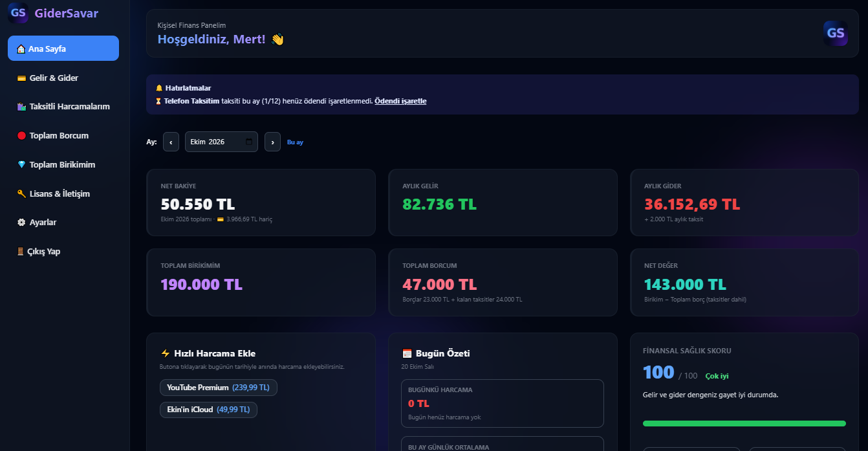868x451 pixels.
Task: Go to the next month with the right chevron
Action: [x=272, y=142]
